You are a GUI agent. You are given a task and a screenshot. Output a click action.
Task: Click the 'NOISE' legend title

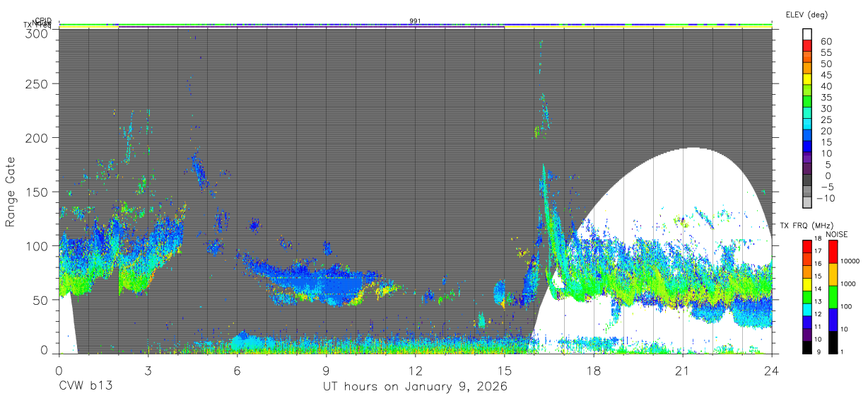point(835,234)
